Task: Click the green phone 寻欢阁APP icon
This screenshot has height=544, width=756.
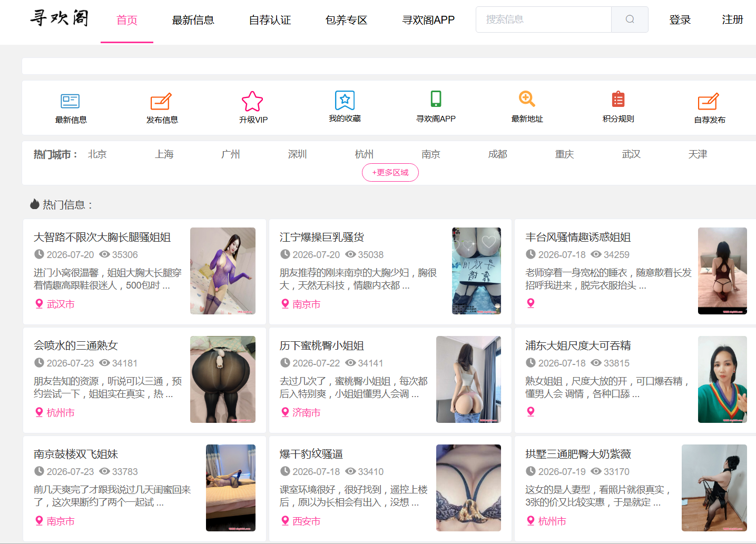Action: (436, 99)
